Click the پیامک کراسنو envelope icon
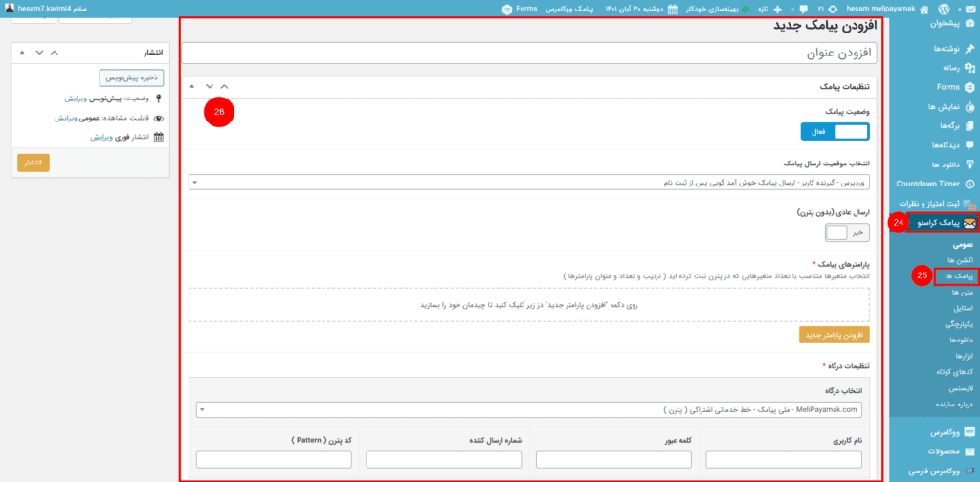Viewport: 980px width, 482px height. click(x=969, y=223)
